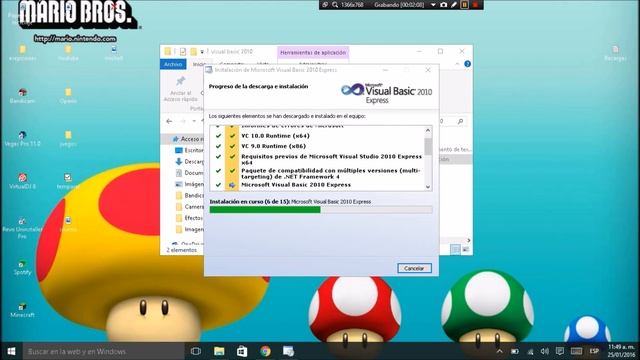Screen dimensions: 640x360
Task: Open the volume control in system tray
Action: click(x=545, y=351)
